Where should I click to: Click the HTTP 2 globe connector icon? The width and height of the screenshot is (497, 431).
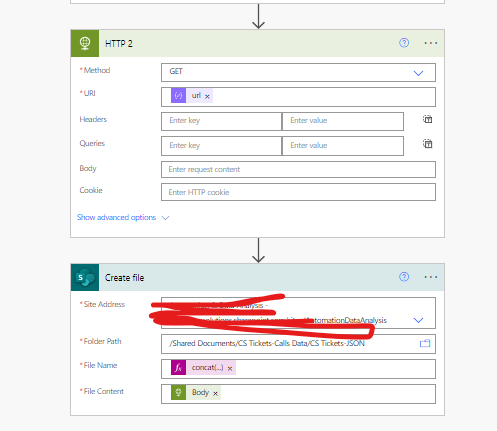[x=85, y=43]
